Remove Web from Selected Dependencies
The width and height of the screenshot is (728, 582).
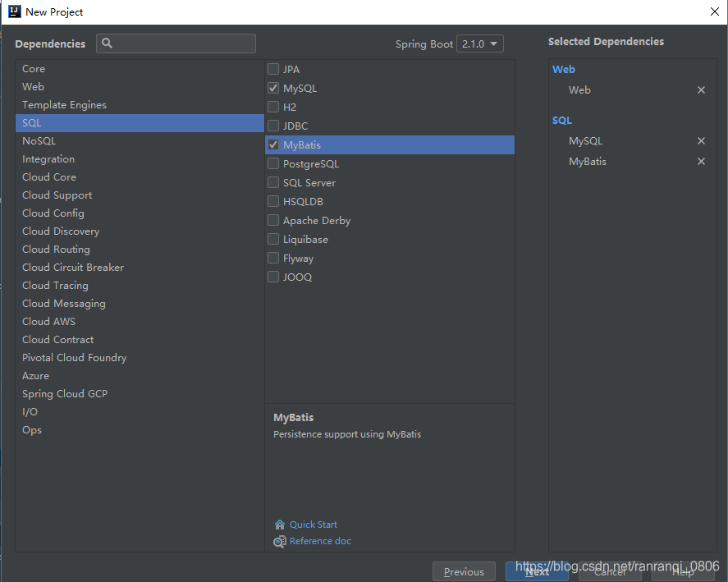701,90
